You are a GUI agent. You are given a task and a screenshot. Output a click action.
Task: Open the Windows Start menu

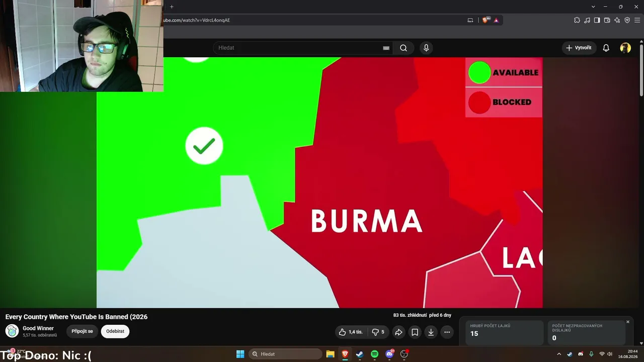[240, 354]
